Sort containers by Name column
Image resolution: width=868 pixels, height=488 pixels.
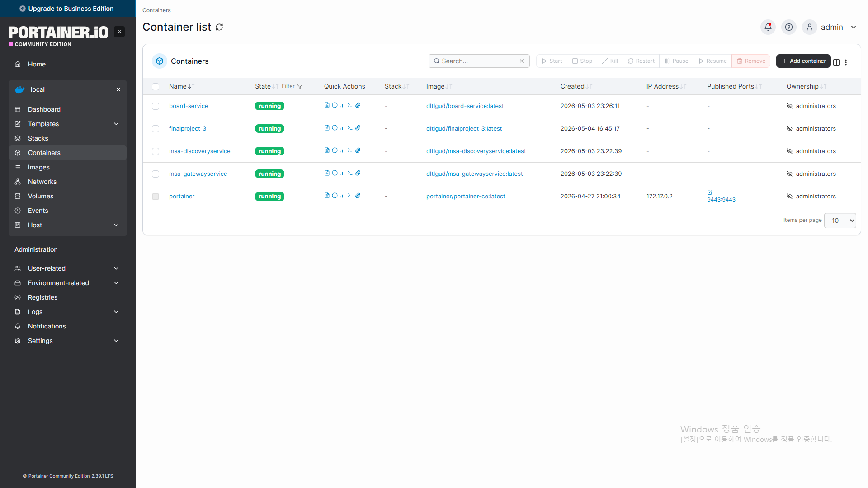click(x=182, y=86)
